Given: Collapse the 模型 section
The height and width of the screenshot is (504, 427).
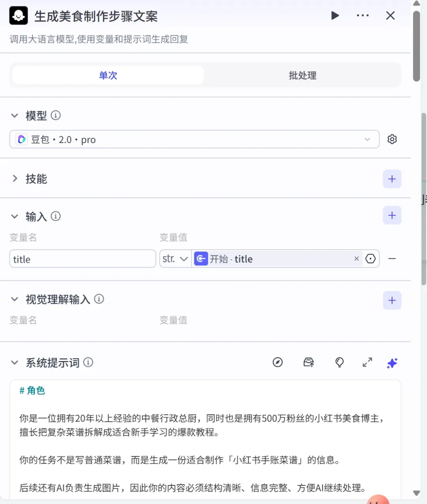Looking at the screenshot, I should point(15,115).
